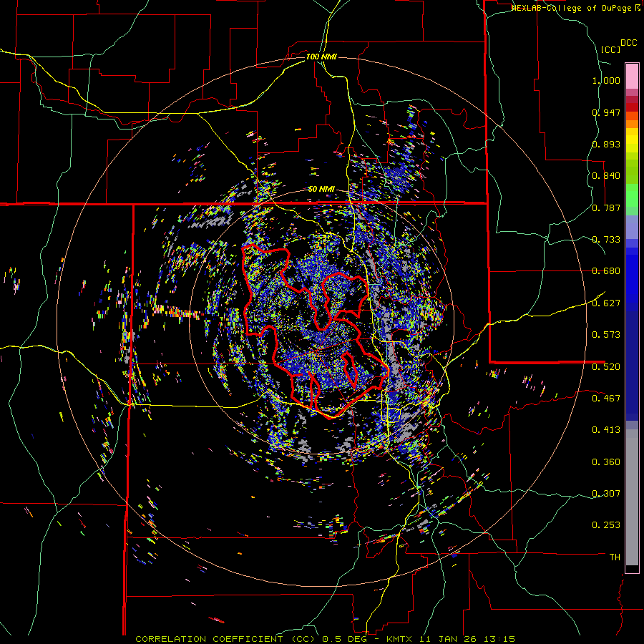
Task: Click the 0.520 legend value
Action: click(x=606, y=366)
